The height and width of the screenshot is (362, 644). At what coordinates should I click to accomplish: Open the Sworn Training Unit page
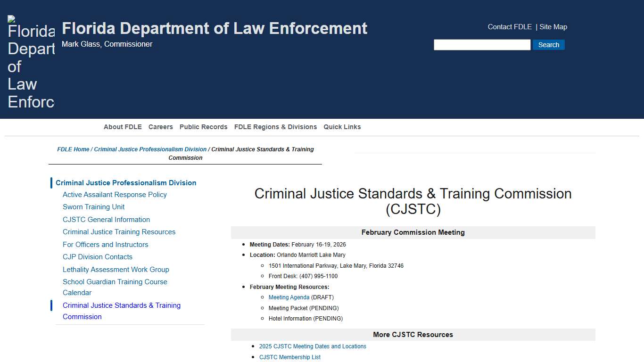click(x=93, y=206)
